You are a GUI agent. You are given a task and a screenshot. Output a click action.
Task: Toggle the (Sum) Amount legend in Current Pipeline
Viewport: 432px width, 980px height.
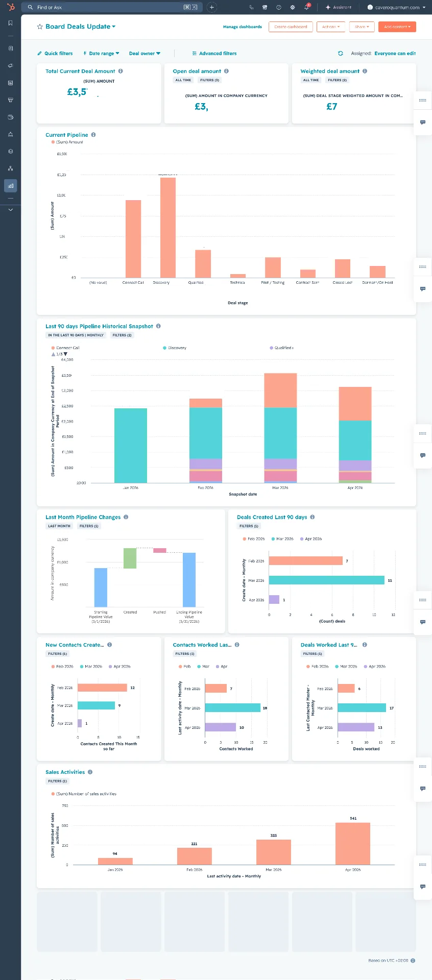67,142
